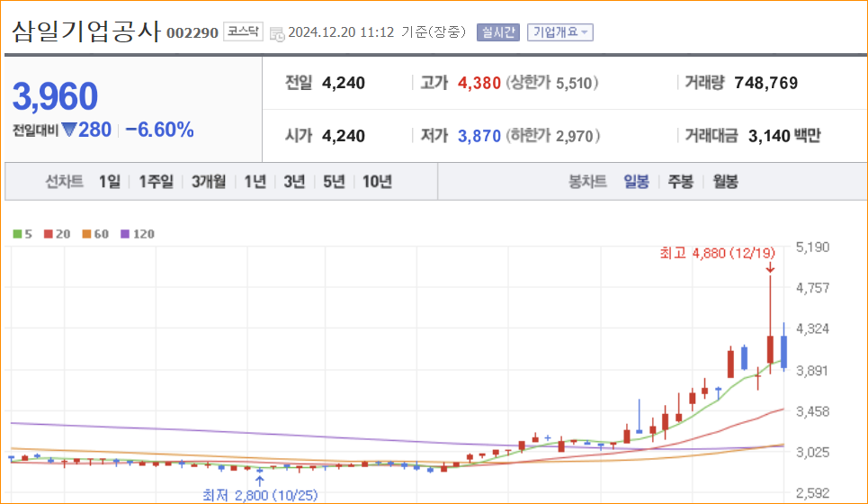Click the 실시간 button
This screenshot has width=868, height=504.
[497, 32]
